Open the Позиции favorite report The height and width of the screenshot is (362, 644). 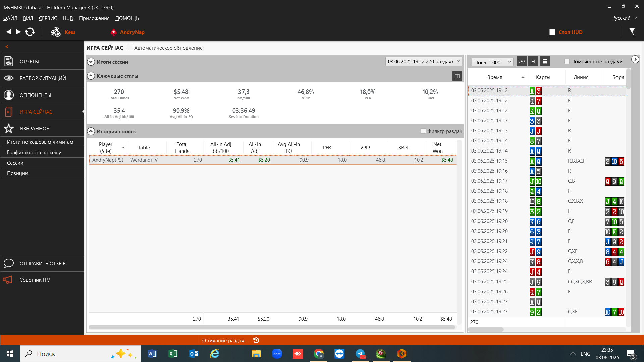[x=17, y=173]
